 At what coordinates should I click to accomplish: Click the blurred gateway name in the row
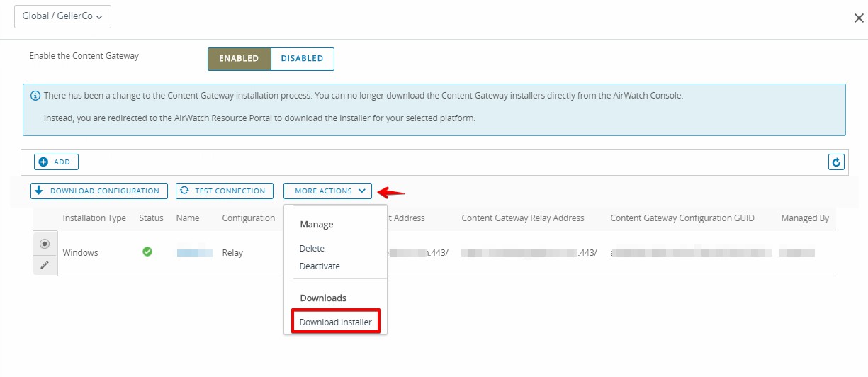click(195, 252)
